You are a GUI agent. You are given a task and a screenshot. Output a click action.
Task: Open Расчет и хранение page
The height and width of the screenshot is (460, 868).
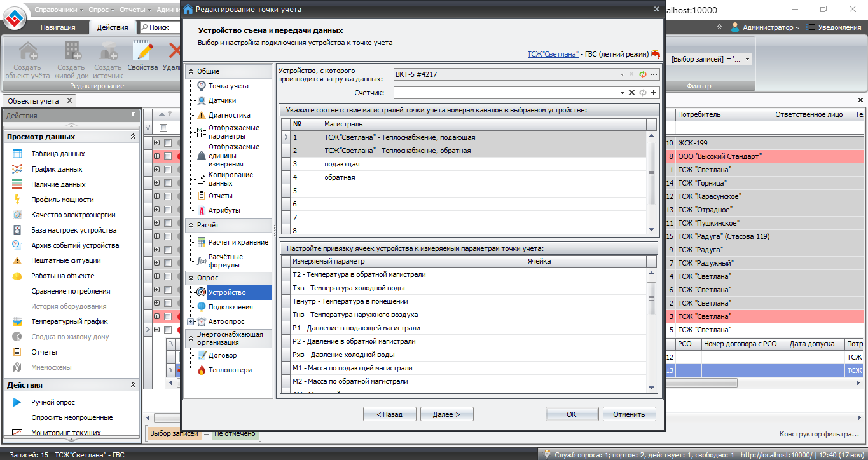[x=238, y=242]
